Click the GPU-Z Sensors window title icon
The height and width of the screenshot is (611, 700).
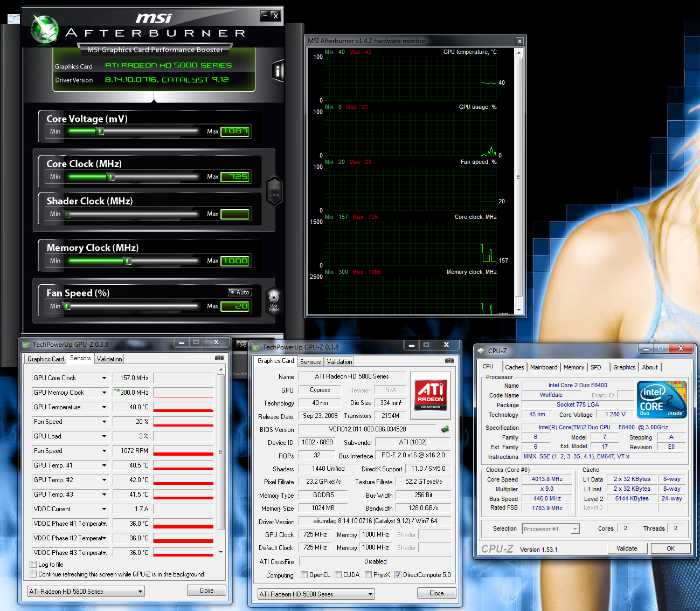[26, 344]
